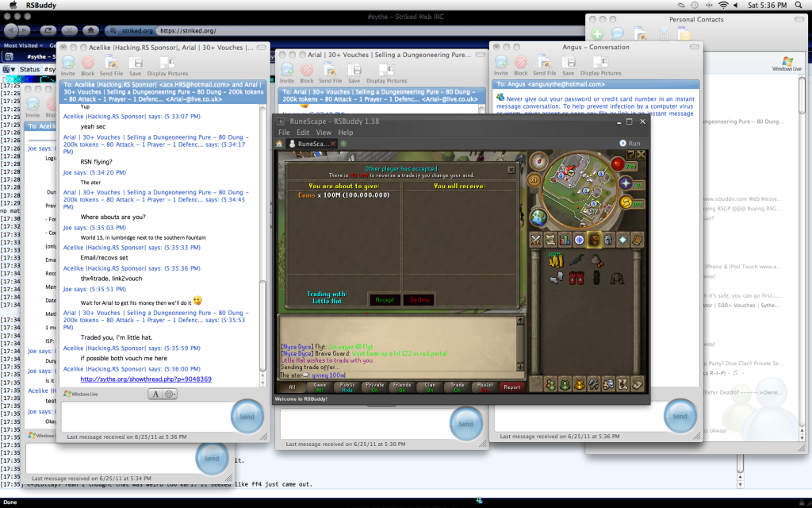Open the RuneScape stats bar-chart tab
Viewport: 812px width, 508px height.
[565, 240]
